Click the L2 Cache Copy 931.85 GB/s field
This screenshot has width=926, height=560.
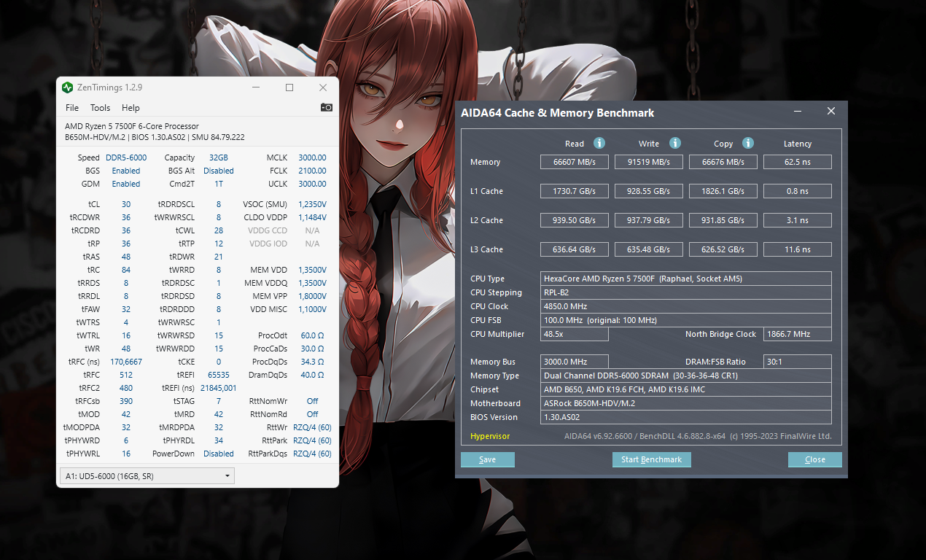click(723, 220)
